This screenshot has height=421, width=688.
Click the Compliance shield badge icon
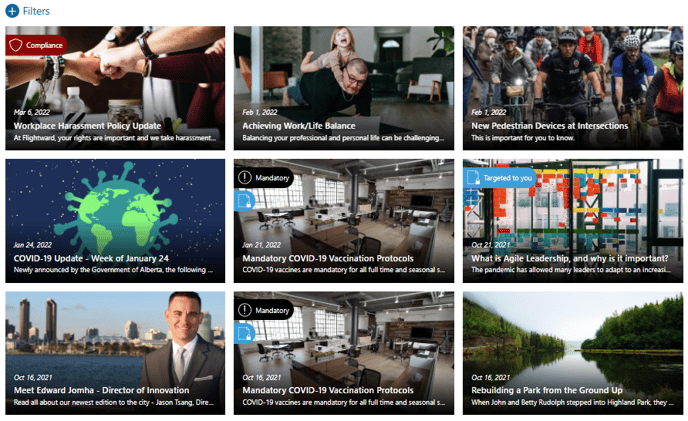(16, 45)
